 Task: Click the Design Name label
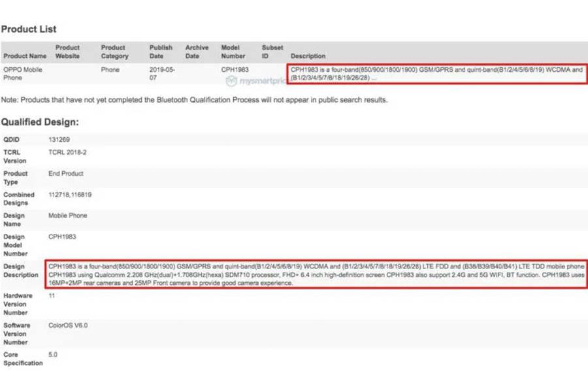coord(14,220)
